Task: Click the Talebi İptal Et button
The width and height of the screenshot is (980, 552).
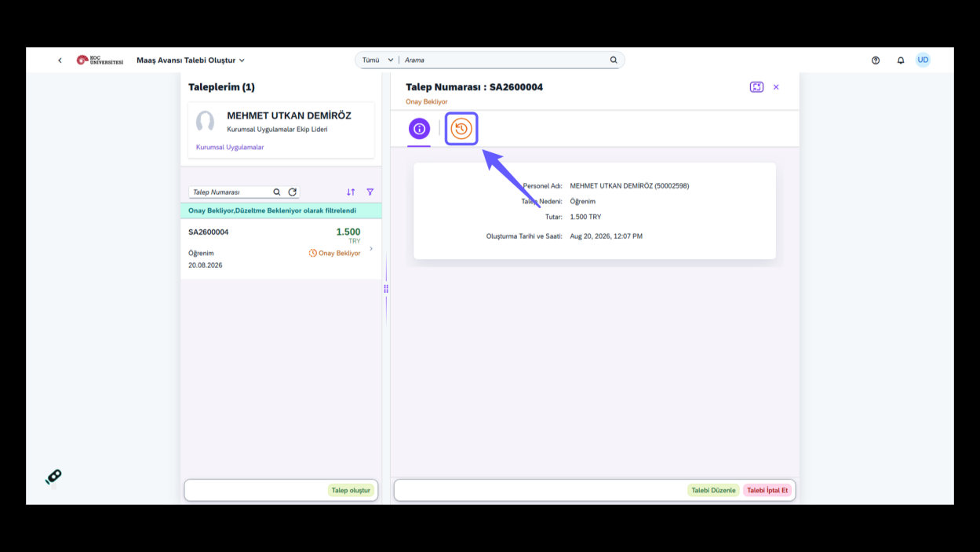Action: [767, 490]
